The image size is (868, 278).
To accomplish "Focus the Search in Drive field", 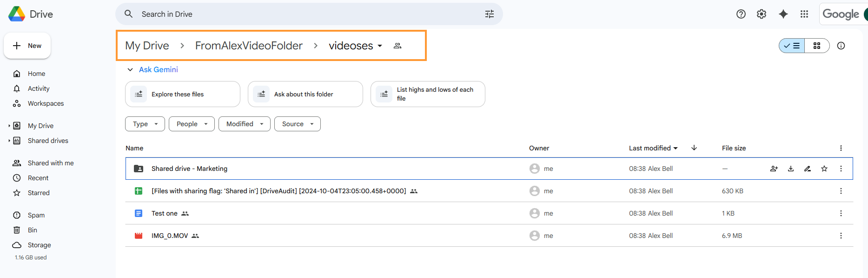I will tap(309, 14).
